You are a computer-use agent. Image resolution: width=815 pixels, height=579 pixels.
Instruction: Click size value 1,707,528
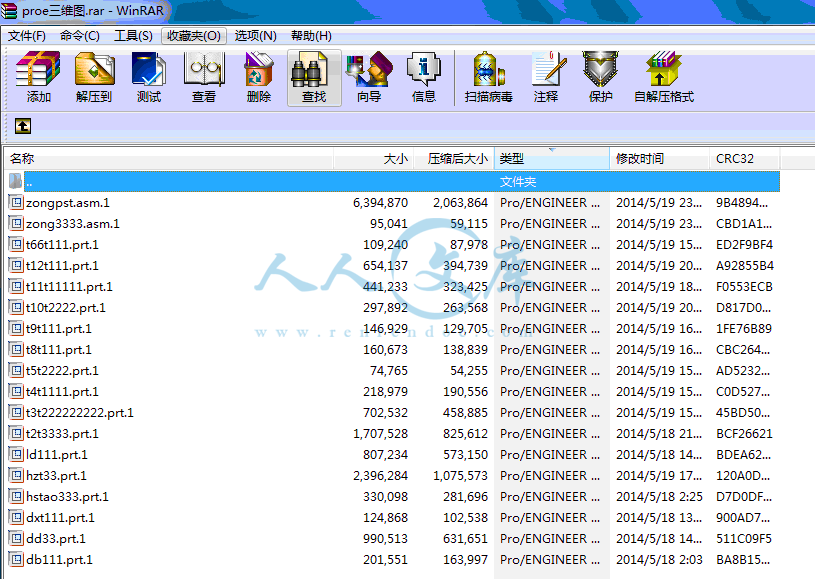coord(380,433)
